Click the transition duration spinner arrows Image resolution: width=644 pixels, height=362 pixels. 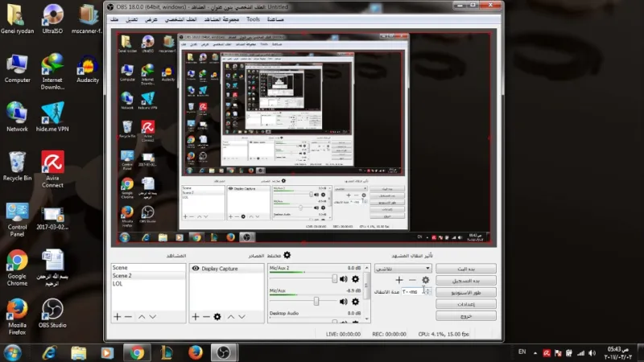(x=428, y=291)
